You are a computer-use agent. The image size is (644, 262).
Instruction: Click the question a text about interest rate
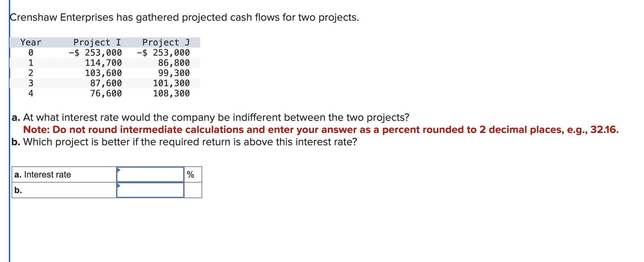(210, 117)
